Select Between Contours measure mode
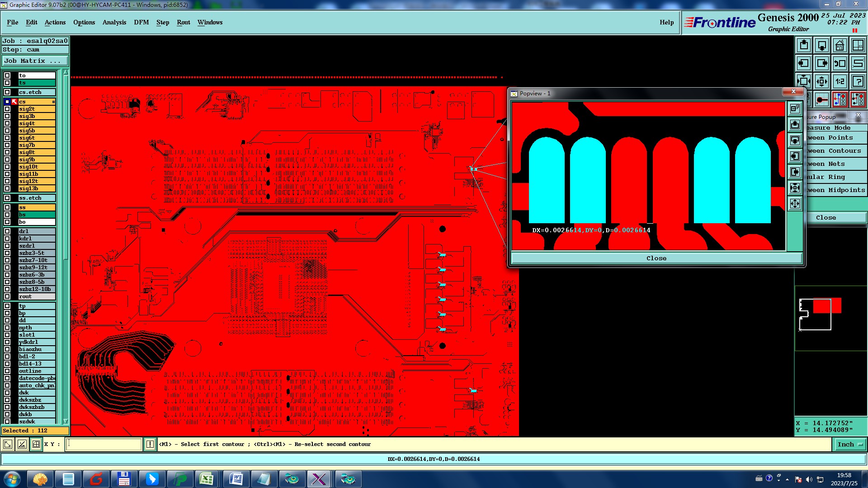 tap(835, 151)
